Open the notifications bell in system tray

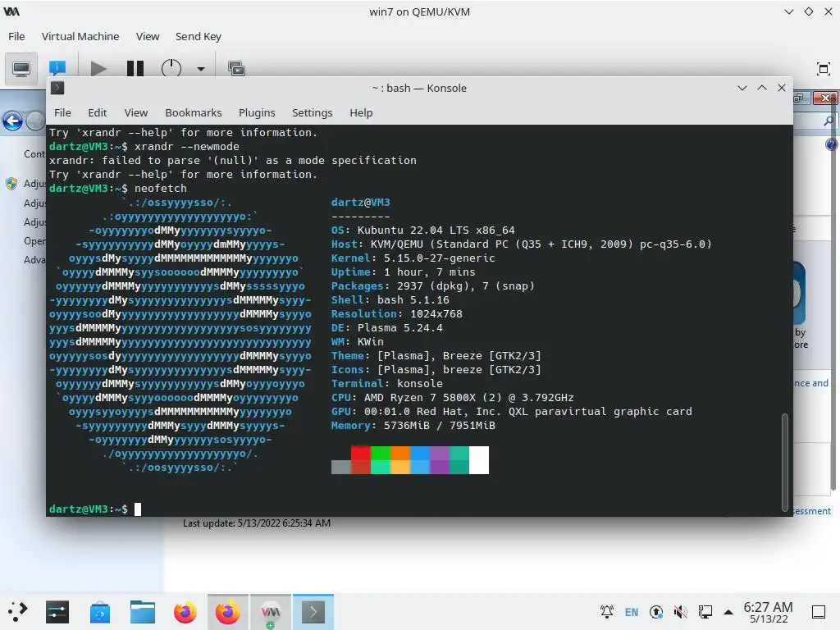coord(607,612)
